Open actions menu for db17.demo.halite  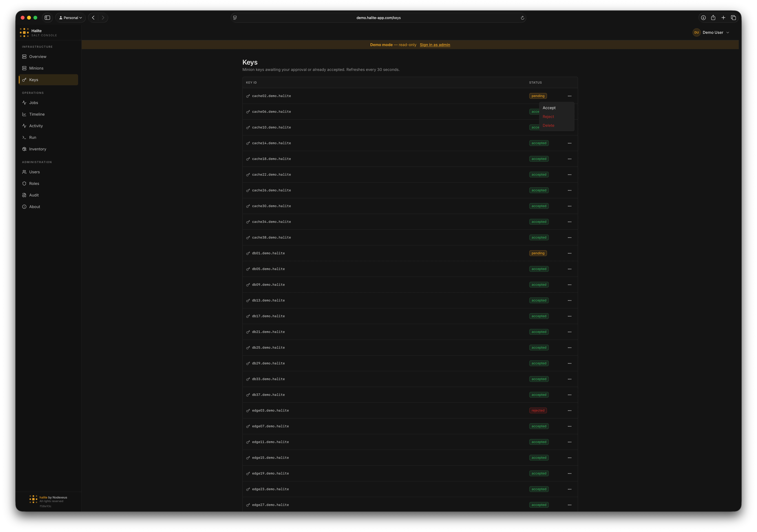pos(569,316)
